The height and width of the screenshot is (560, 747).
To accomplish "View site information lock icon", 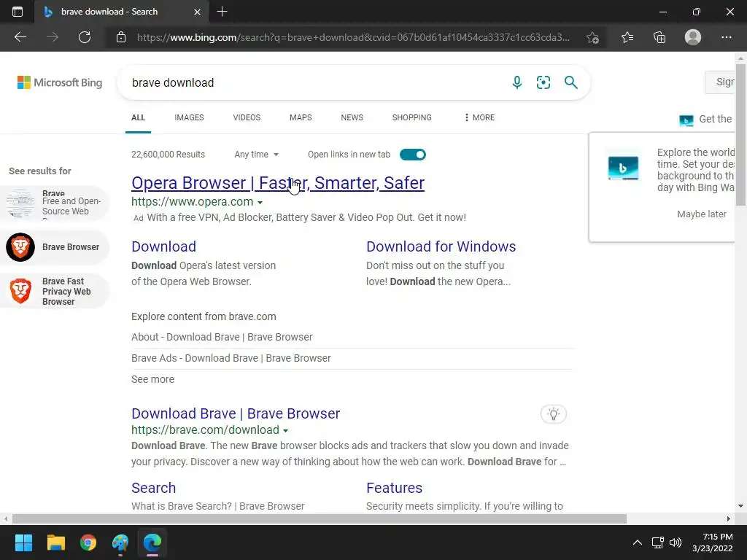I will pyautogui.click(x=121, y=37).
